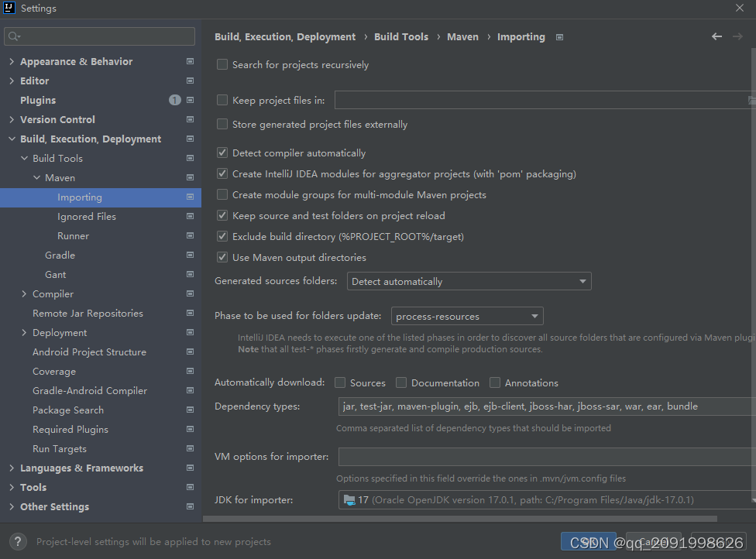Click the IntelliJ IDEA logo in title bar
The image size is (756, 559).
(x=9, y=8)
